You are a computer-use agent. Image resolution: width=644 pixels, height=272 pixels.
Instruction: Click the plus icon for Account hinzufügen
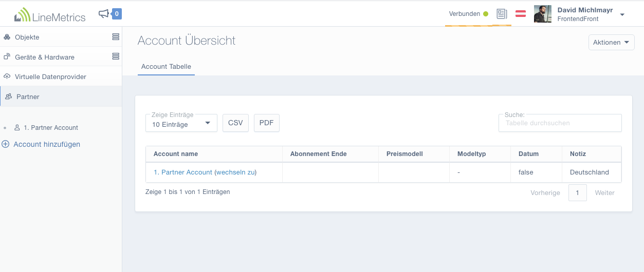[6, 144]
